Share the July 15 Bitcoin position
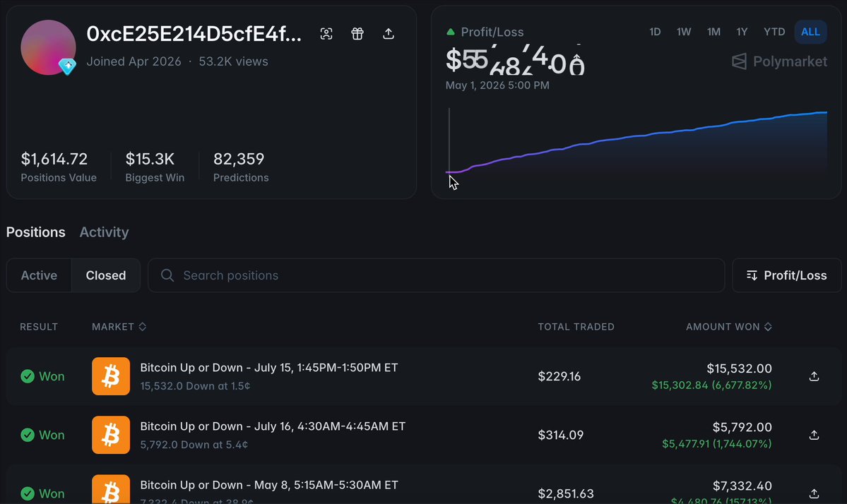The image size is (847, 504). (814, 377)
